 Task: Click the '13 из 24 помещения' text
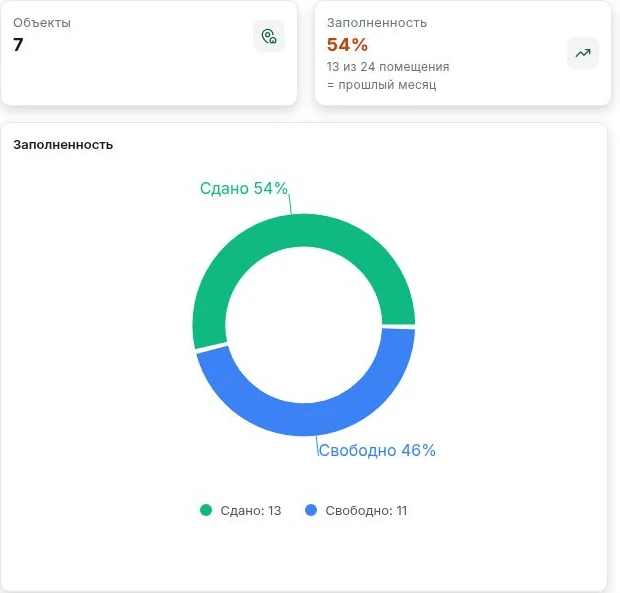388,66
